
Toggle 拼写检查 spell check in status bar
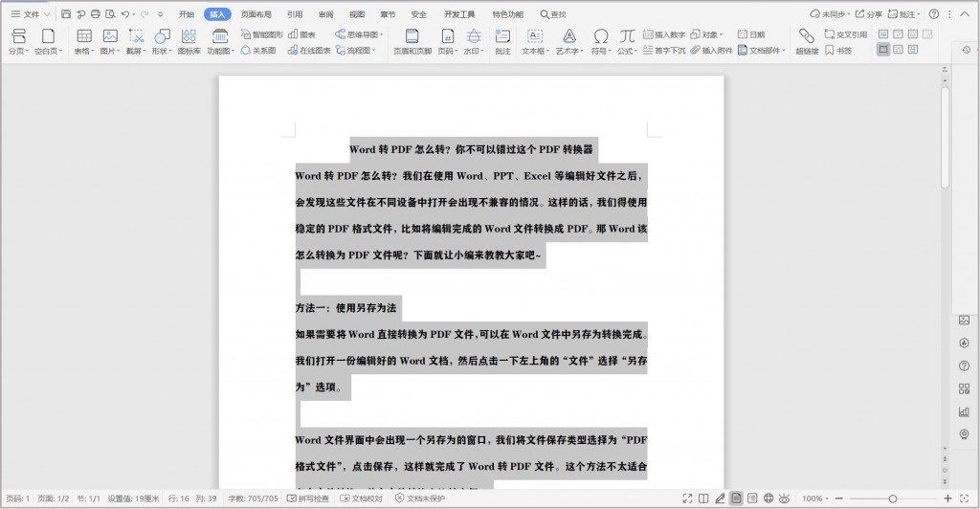[x=308, y=498]
